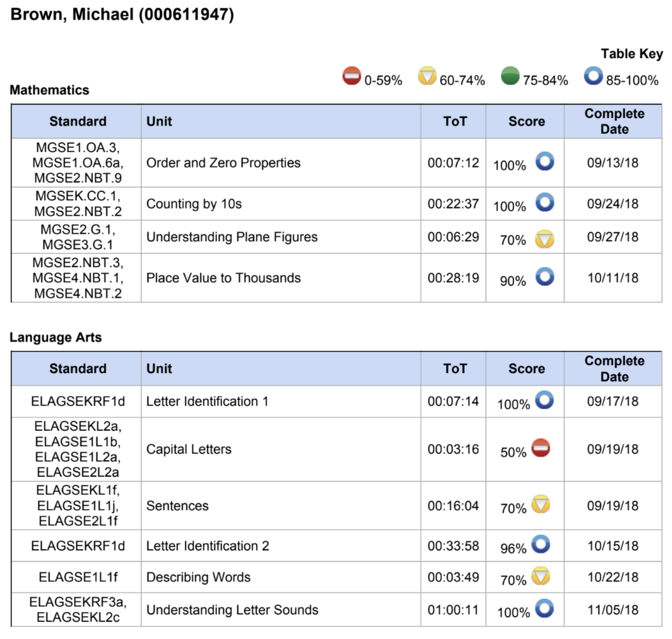This screenshot has width=672, height=639.
Task: Click the complete date 09/17/18
Action: point(613,401)
